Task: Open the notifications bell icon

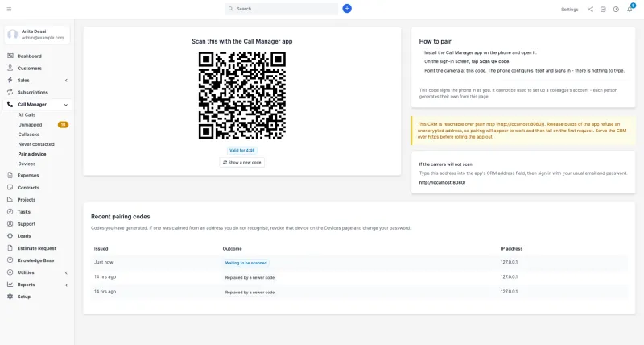Action: click(630, 9)
